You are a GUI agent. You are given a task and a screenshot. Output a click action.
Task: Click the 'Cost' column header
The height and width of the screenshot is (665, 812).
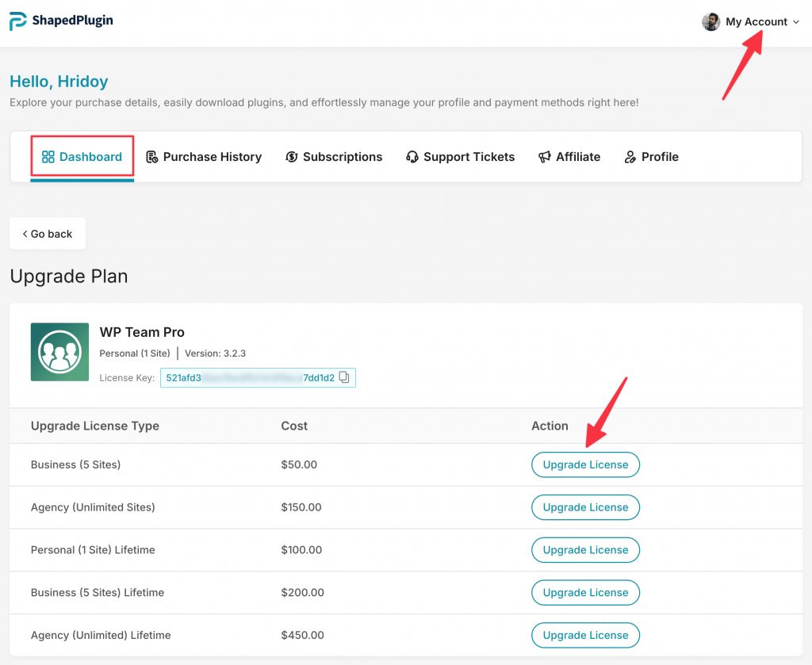(294, 426)
